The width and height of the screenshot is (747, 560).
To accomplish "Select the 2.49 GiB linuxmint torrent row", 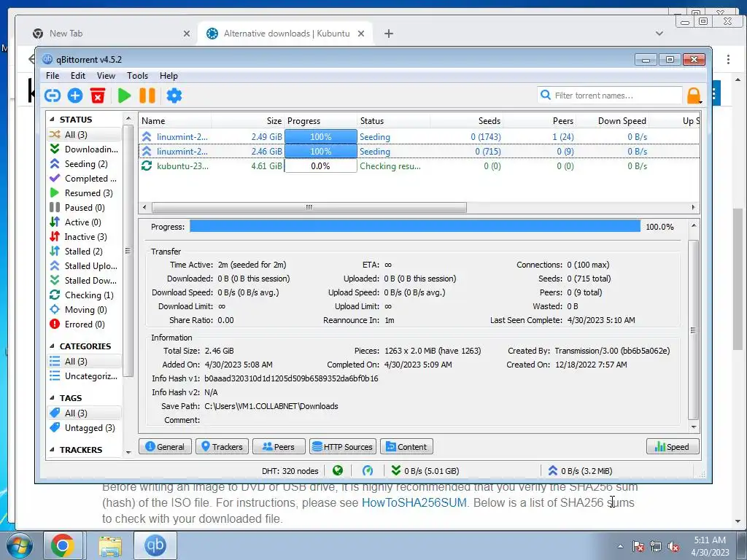I will 419,136.
